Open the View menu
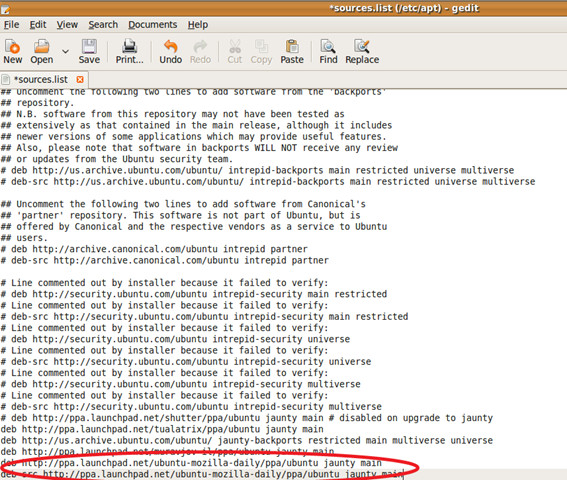Screen dimensions: 567x480 point(67,25)
